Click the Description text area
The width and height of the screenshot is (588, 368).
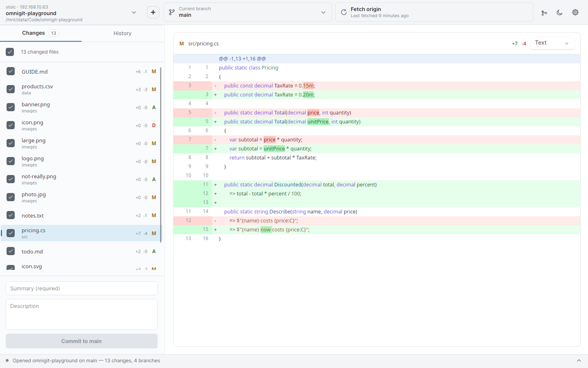click(x=82, y=314)
